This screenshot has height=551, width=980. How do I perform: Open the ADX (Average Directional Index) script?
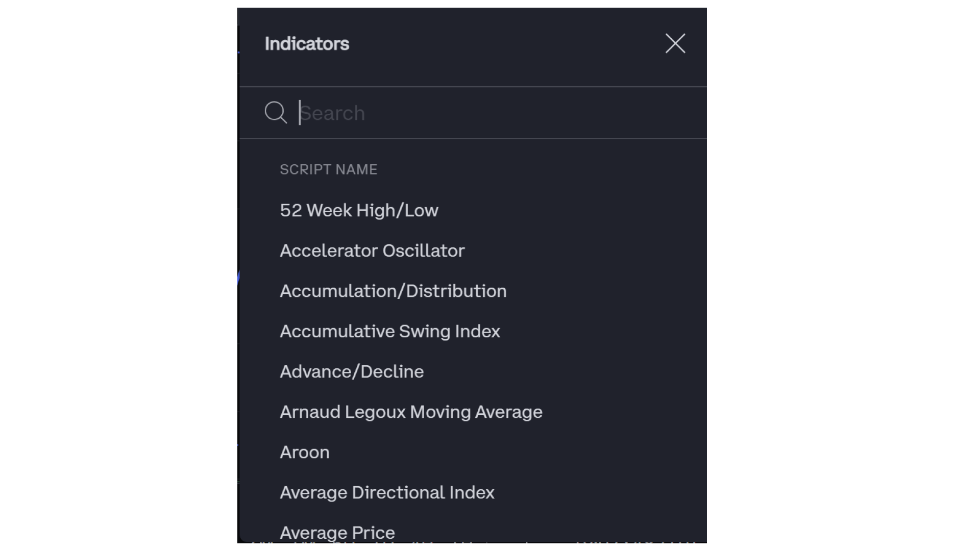click(x=387, y=492)
